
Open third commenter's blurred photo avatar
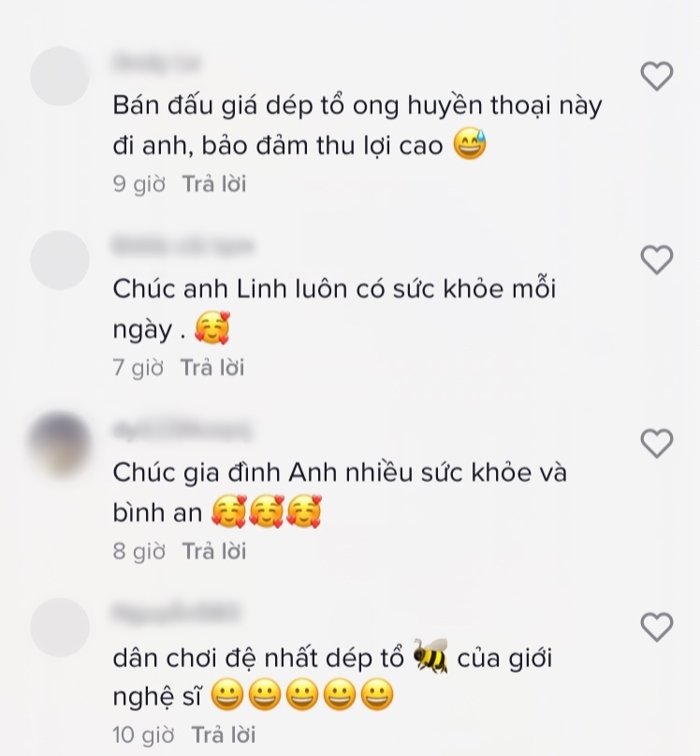pos(60,444)
